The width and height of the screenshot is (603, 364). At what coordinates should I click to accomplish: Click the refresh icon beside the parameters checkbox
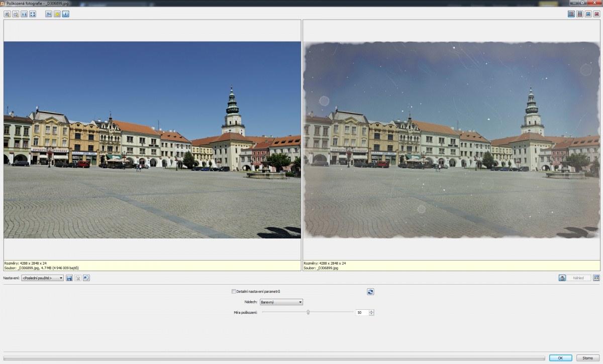[370, 292]
